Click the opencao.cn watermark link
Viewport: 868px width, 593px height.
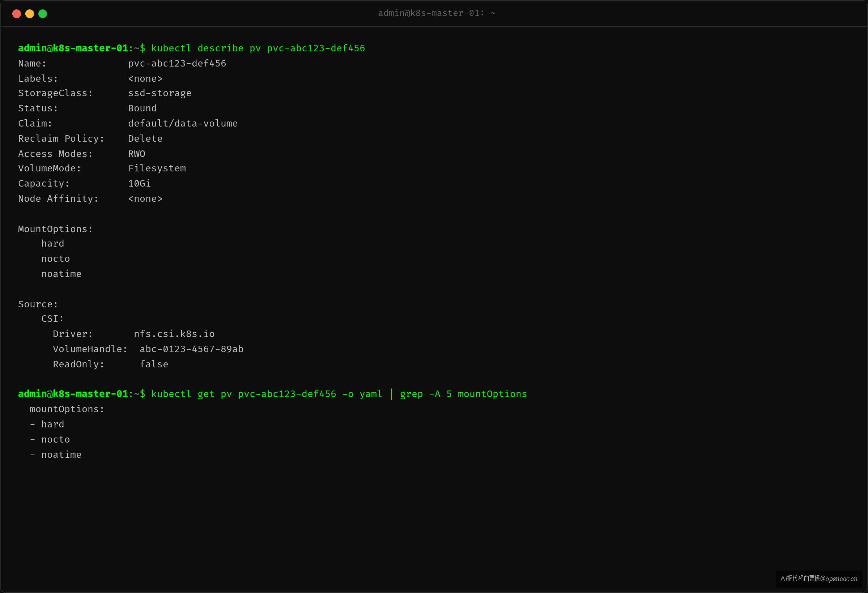pos(819,579)
